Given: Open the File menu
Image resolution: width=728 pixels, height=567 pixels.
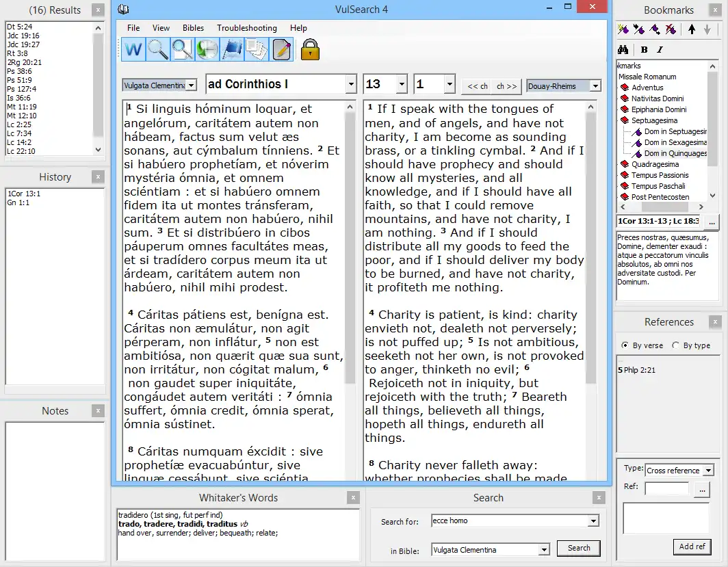Looking at the screenshot, I should (x=133, y=28).
